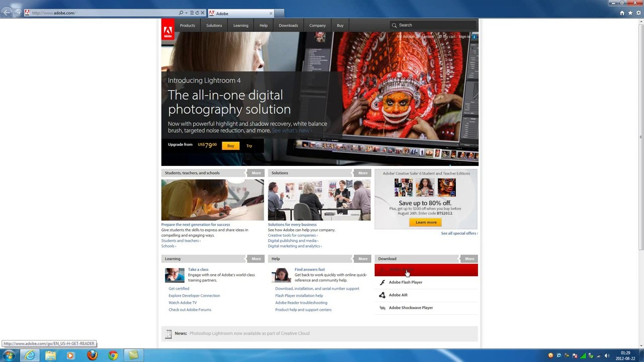Open the IE Tools gear icon
This screenshot has width=644, height=362.
click(638, 13)
